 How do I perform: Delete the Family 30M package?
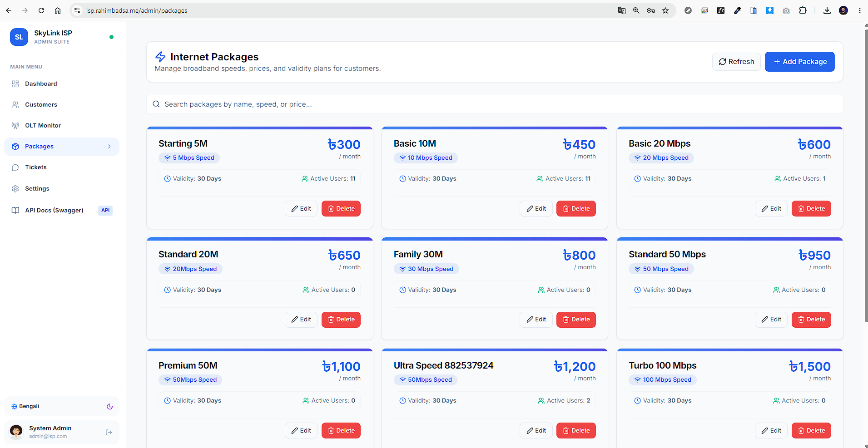point(576,320)
